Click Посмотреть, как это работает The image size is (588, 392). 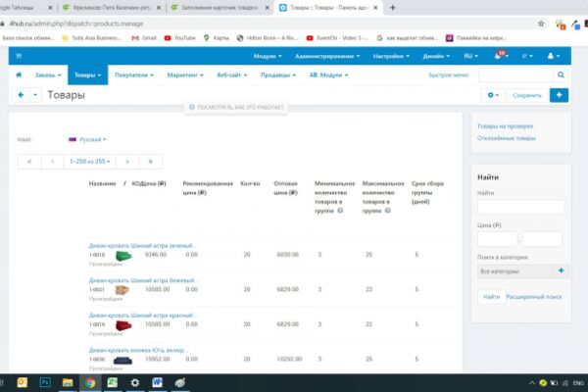236,107
